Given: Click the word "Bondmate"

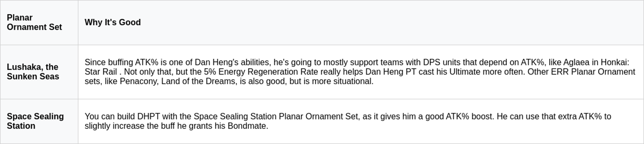Looking at the screenshot, I should click(x=247, y=126).
